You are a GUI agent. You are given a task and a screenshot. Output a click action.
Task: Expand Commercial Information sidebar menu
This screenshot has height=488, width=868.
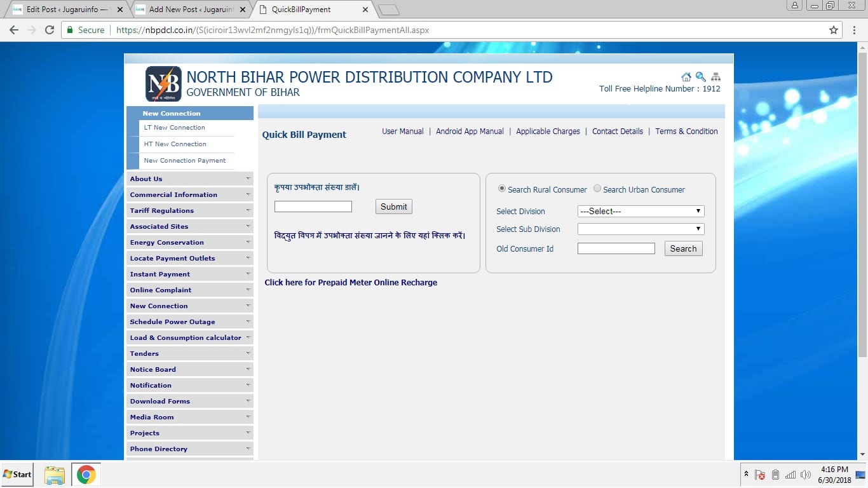click(x=189, y=194)
